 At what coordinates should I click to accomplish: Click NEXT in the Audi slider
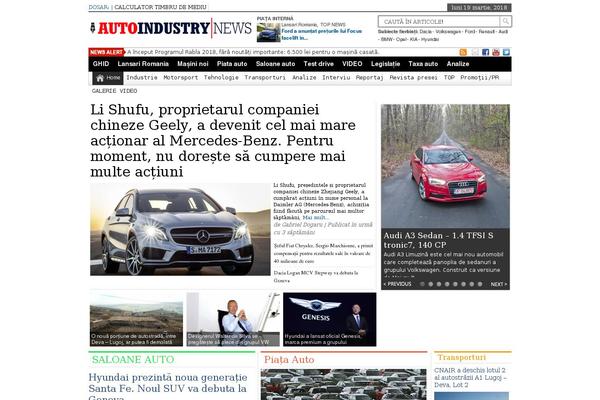(499, 284)
